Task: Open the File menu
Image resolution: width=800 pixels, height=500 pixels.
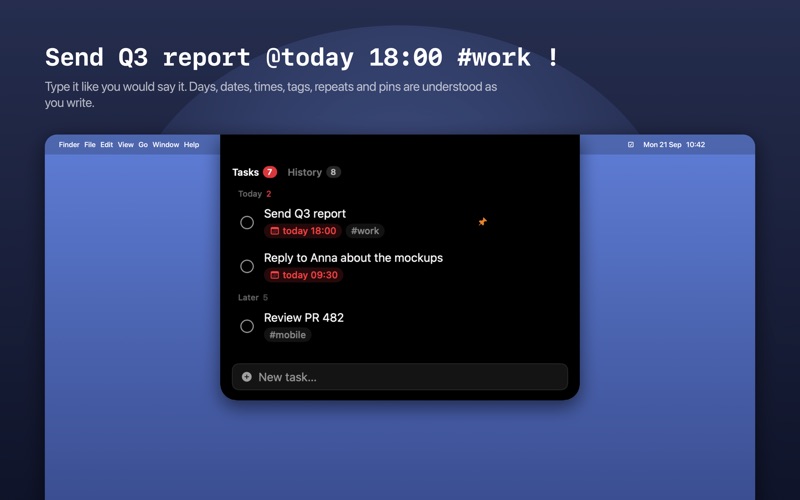Action: pyautogui.click(x=90, y=145)
